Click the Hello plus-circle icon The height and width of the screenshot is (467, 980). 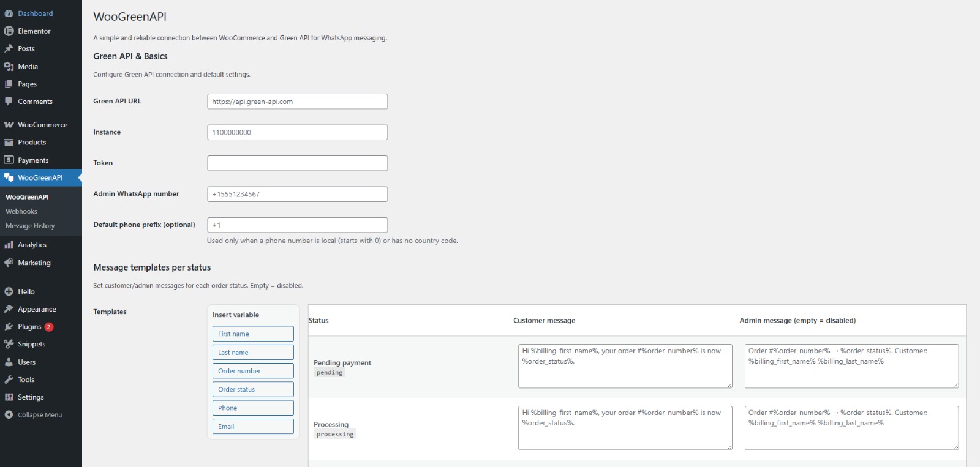9,292
